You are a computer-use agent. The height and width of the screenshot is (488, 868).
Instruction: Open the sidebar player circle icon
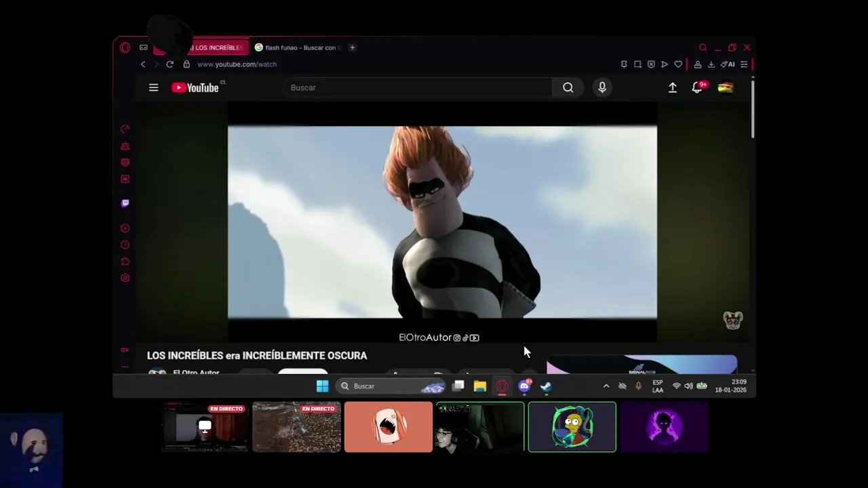click(x=125, y=228)
